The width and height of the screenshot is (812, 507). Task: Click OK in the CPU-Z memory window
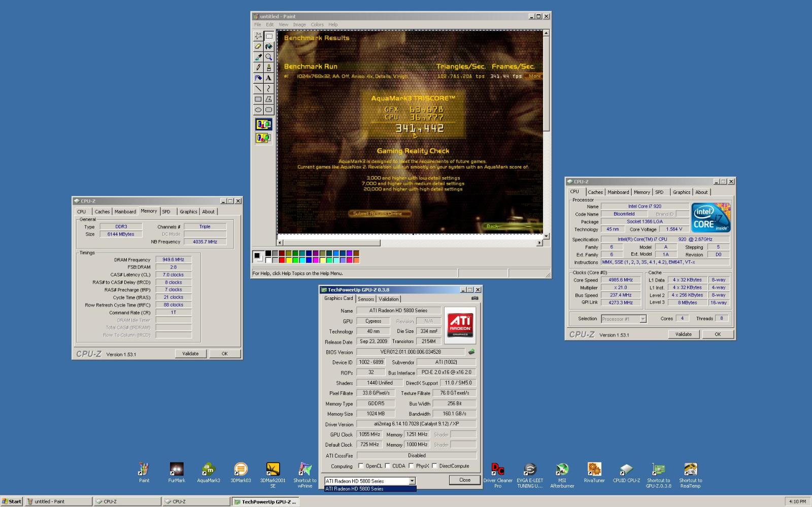coord(224,354)
